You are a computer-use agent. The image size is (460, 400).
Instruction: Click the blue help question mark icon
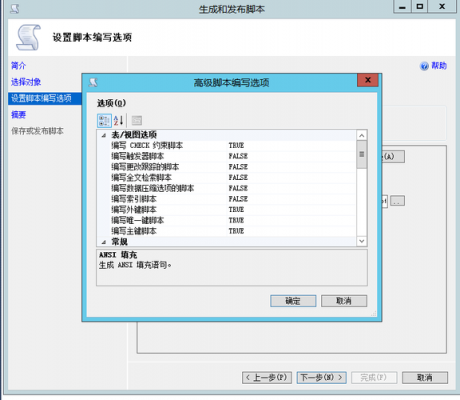point(424,66)
